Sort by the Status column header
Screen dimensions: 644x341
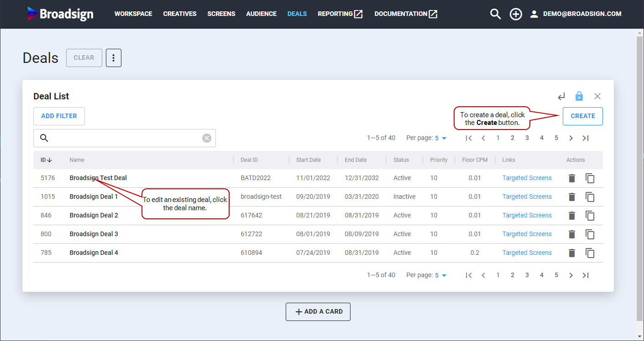click(401, 160)
